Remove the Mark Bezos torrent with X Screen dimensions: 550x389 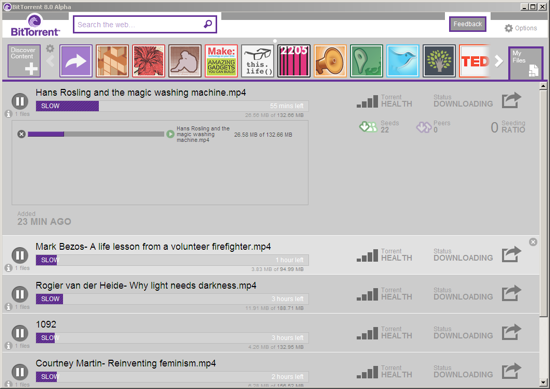tap(533, 242)
